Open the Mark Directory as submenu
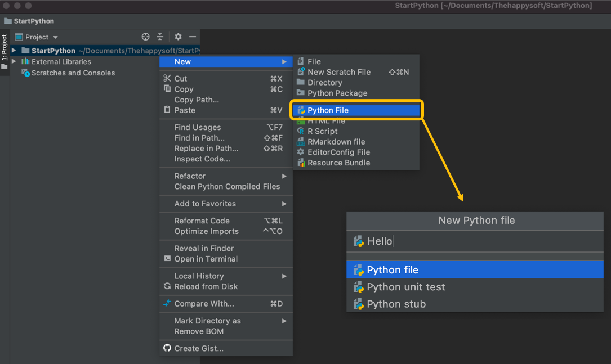 click(x=226, y=321)
